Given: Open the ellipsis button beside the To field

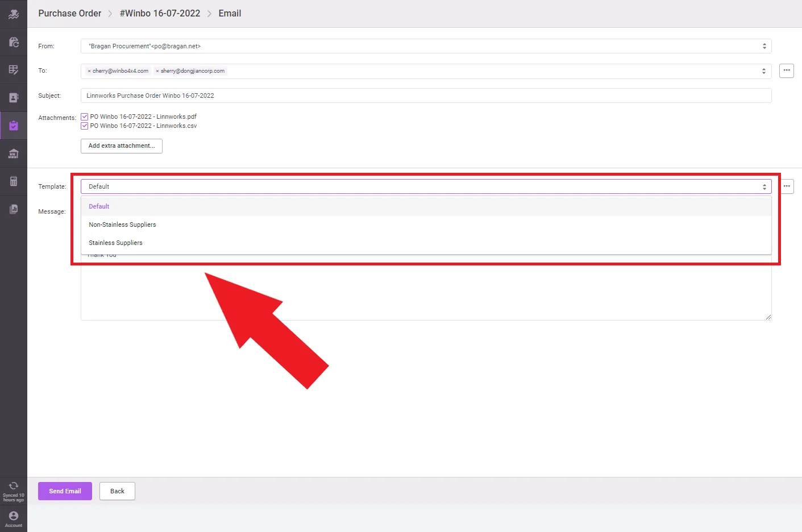Looking at the screenshot, I should click(x=787, y=70).
